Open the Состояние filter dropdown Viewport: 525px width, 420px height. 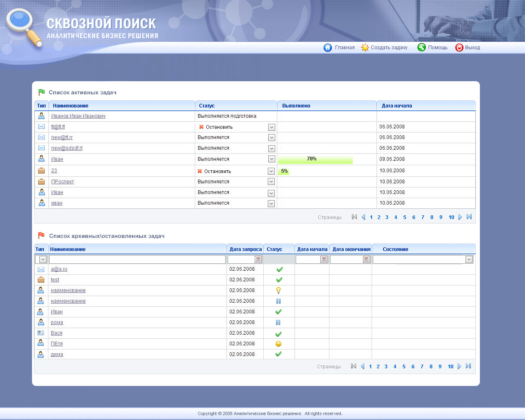coord(469,259)
